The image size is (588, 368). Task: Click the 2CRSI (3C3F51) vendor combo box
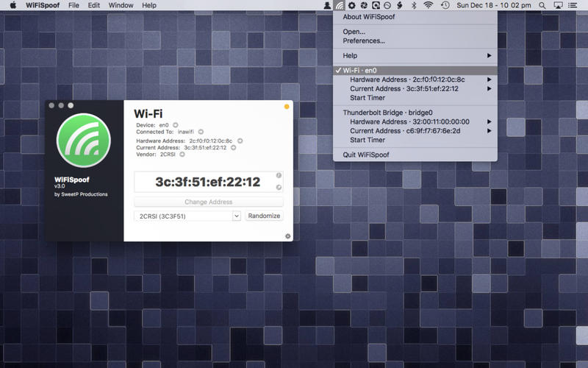click(x=187, y=216)
